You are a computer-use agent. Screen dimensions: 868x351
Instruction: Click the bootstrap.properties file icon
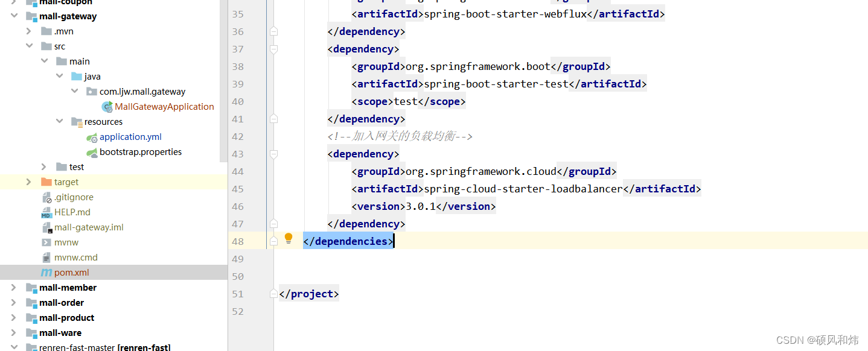92,153
